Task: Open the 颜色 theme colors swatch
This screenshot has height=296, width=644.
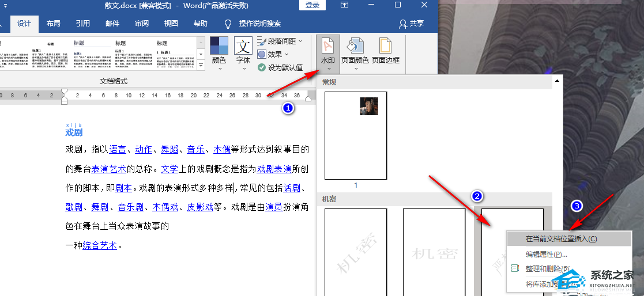Action: 219,47
